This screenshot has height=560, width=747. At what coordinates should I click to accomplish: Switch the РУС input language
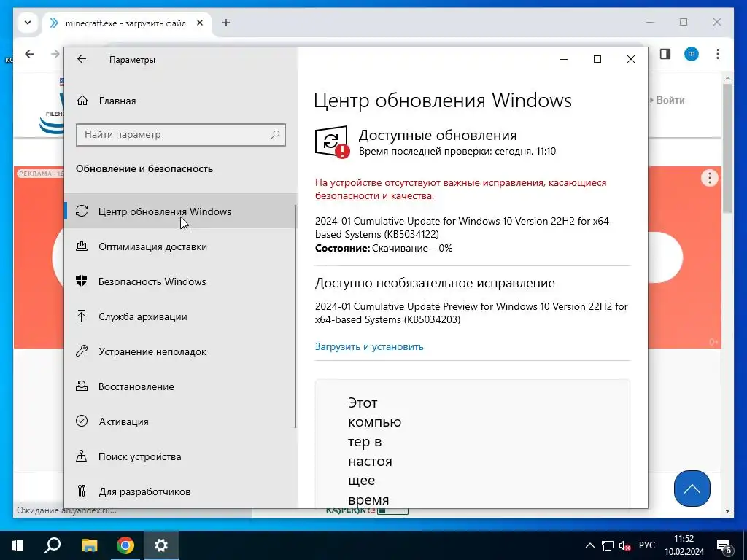tap(647, 545)
